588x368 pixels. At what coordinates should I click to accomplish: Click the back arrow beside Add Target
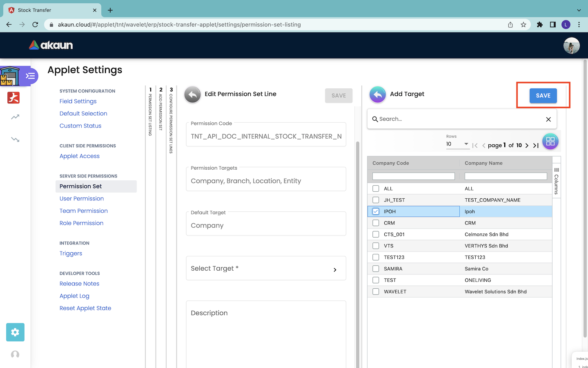pos(377,94)
